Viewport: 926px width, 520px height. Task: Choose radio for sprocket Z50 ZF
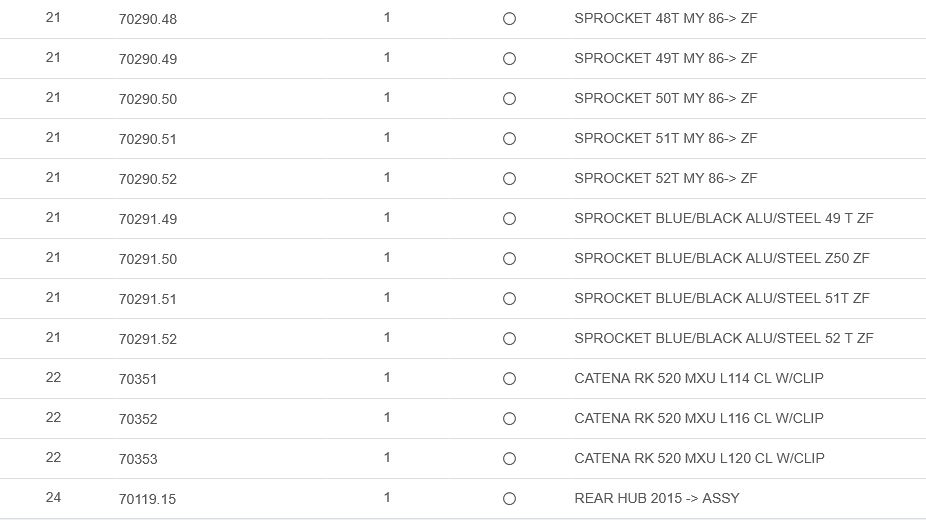(509, 259)
